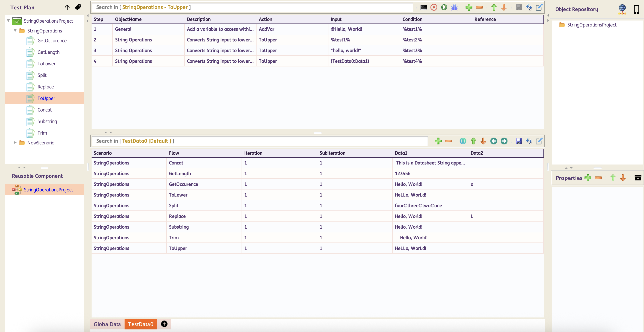Add a new test step with green plus
The image size is (644, 332).
tap(469, 7)
